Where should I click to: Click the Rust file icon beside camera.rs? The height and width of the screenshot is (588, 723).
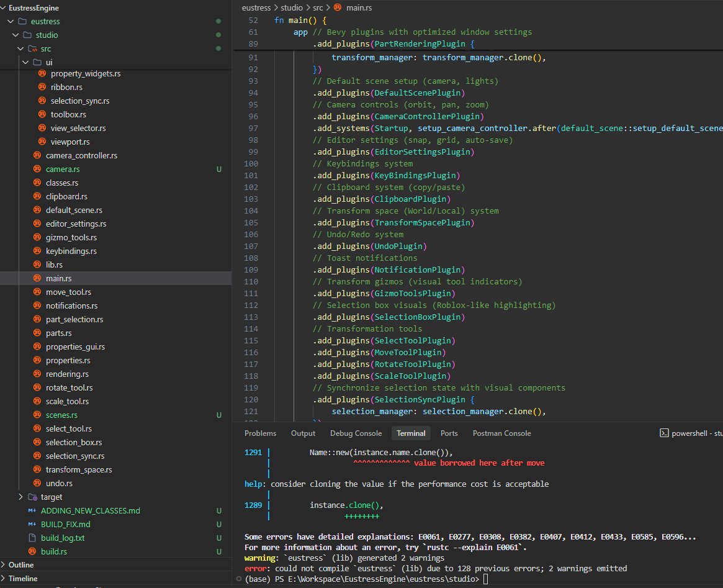pos(38,169)
